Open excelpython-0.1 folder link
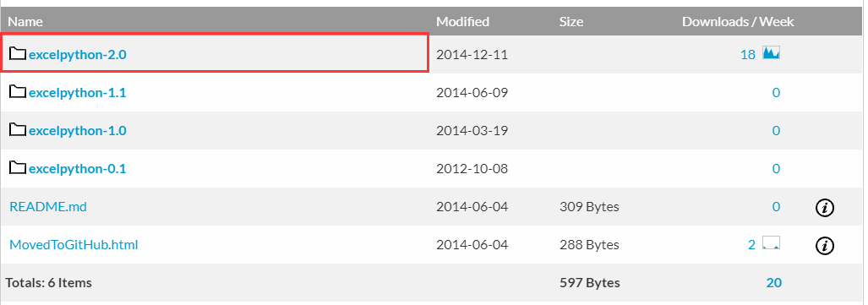This screenshot has height=305, width=868. click(78, 168)
